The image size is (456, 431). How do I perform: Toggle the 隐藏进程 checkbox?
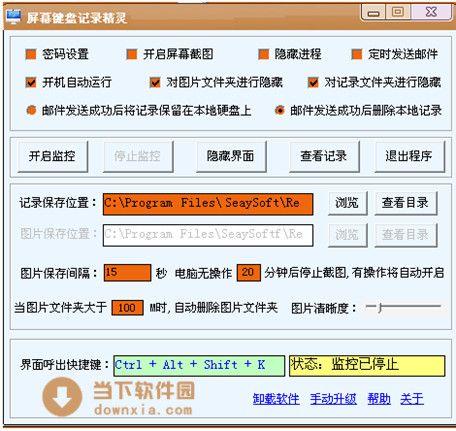click(x=264, y=54)
